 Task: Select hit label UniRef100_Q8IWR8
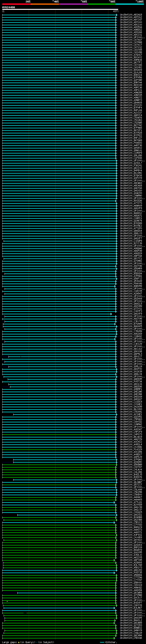(x=131, y=593)
